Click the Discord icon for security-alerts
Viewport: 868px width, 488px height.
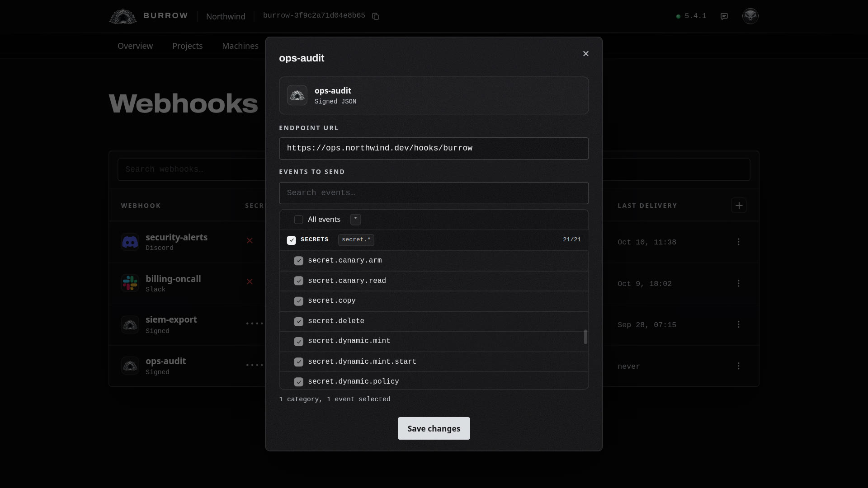click(130, 242)
